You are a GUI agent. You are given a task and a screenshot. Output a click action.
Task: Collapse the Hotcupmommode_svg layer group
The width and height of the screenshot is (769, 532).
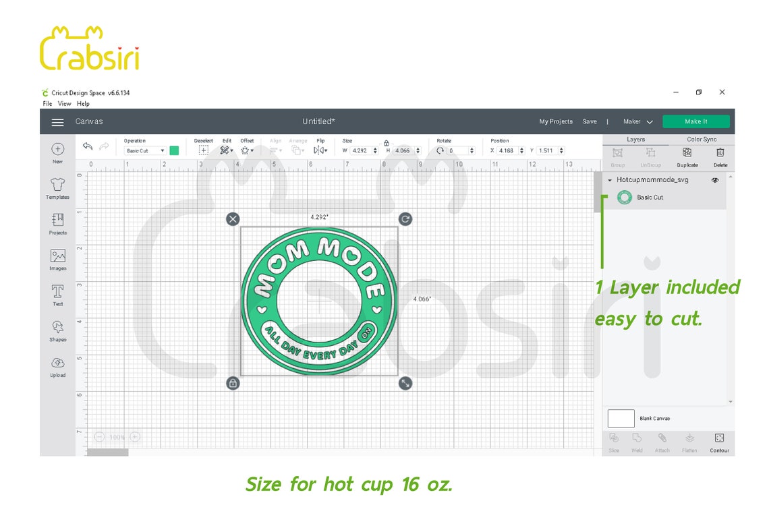(611, 180)
